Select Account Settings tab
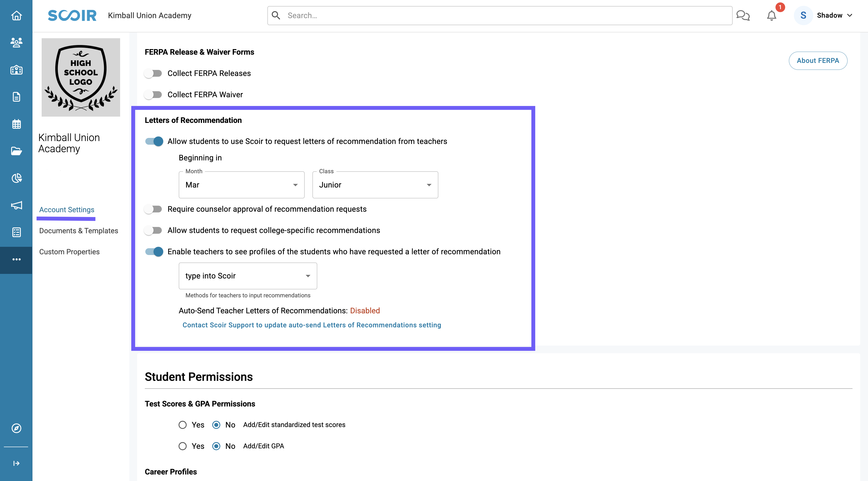Screen dimensions: 868x481 67,210
